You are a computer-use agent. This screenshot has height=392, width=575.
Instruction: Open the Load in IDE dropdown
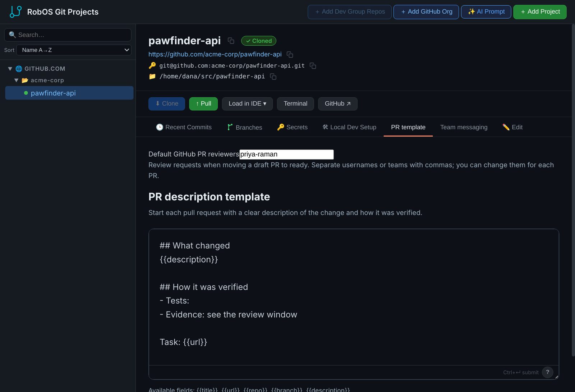click(x=247, y=104)
